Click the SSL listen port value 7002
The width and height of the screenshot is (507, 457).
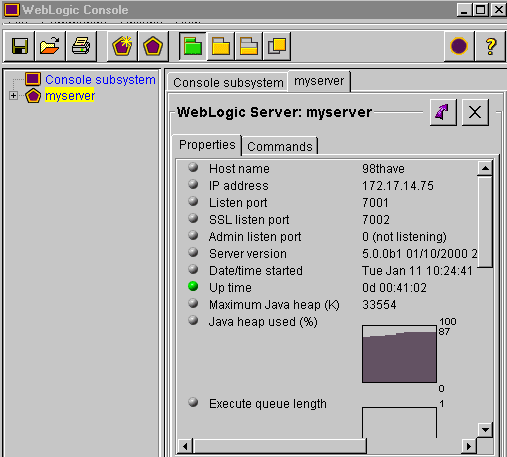click(x=376, y=220)
